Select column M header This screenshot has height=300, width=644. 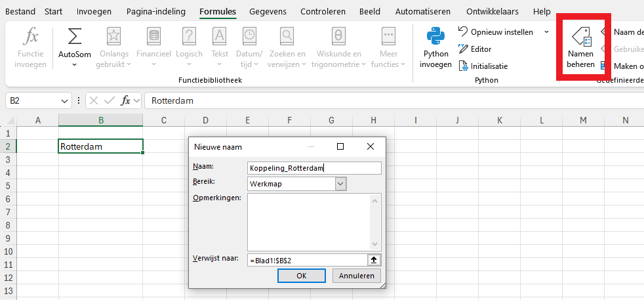[x=583, y=120]
